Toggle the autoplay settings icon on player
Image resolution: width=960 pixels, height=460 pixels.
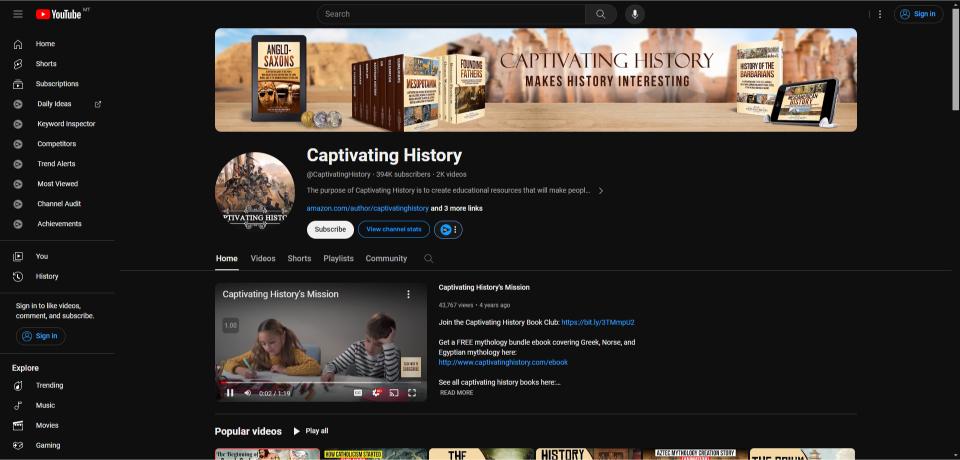377,393
